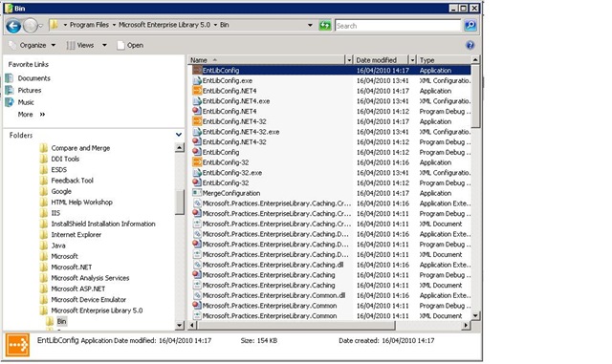The width and height of the screenshot is (612, 364).
Task: Click inside the Search input field
Action: 398,26
